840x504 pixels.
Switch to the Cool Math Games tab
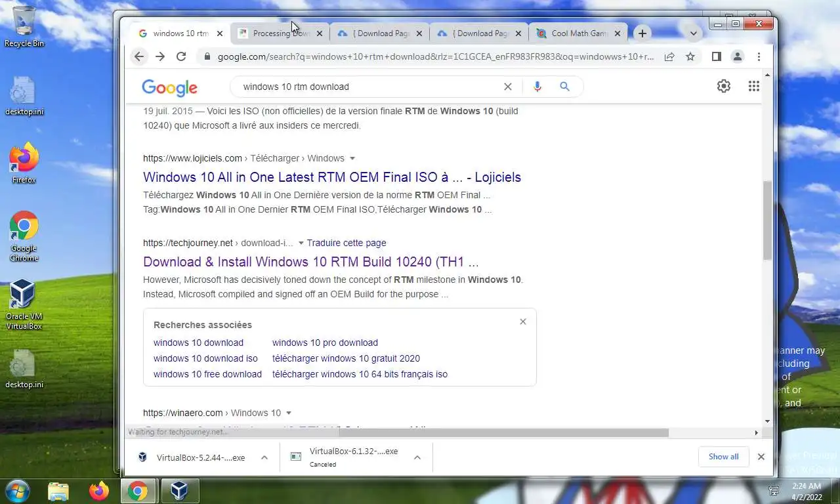pos(577,33)
